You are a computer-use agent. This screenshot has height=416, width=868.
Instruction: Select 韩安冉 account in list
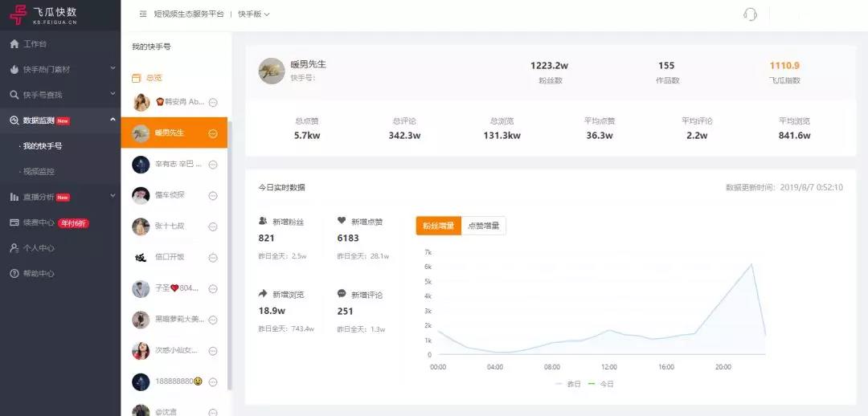(174, 102)
